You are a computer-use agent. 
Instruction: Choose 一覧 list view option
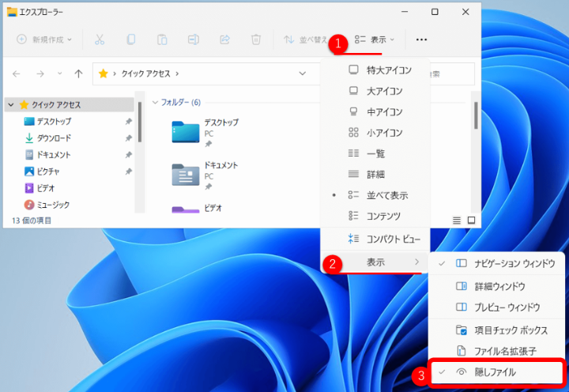(x=375, y=153)
